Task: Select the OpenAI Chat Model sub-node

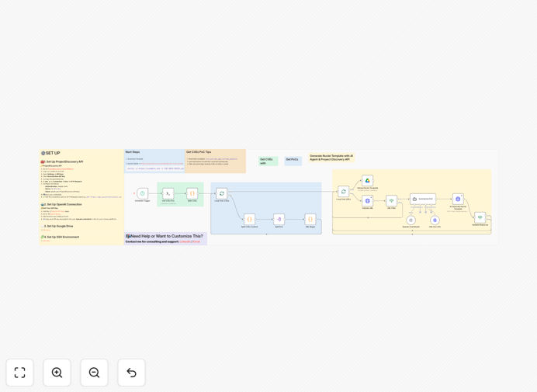Action: [x=411, y=220]
